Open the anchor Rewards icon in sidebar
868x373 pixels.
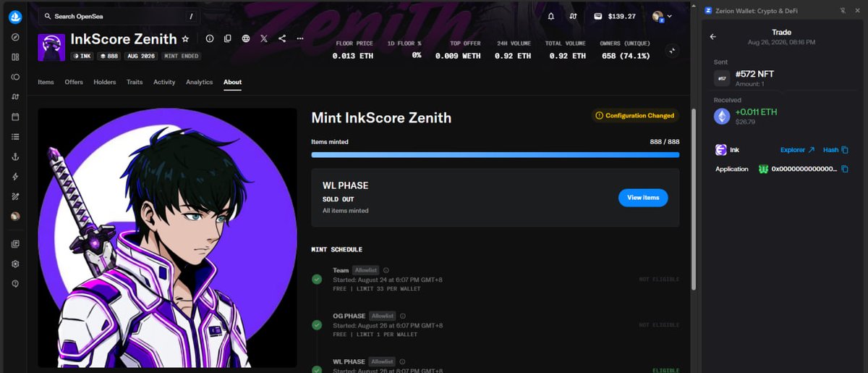15,156
